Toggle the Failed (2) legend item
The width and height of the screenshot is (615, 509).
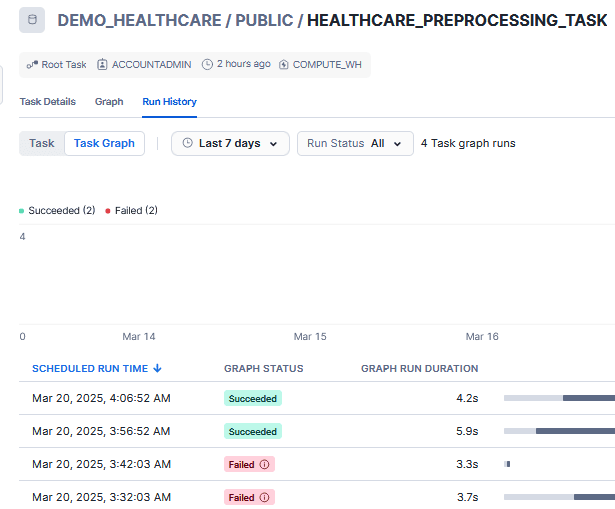(131, 211)
